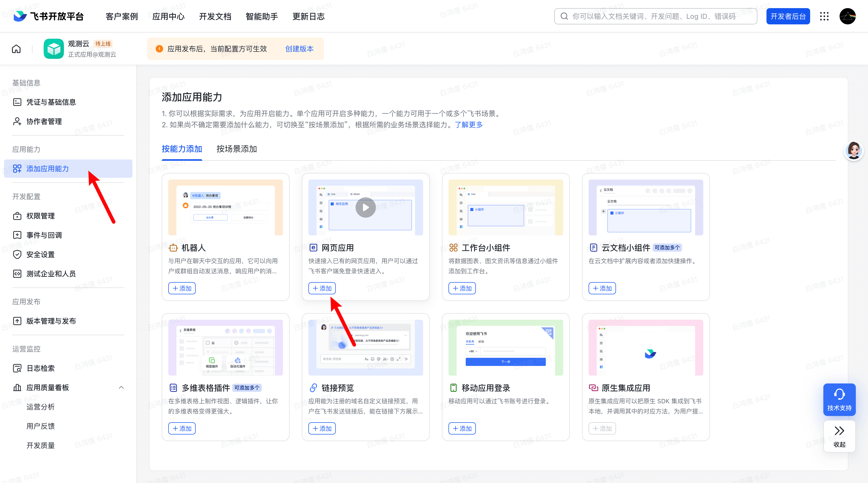Click the 创建版本 link

click(x=299, y=49)
